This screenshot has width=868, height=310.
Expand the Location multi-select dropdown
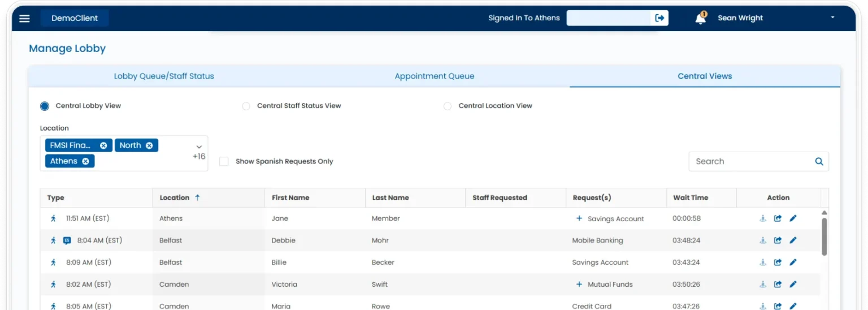point(199,147)
